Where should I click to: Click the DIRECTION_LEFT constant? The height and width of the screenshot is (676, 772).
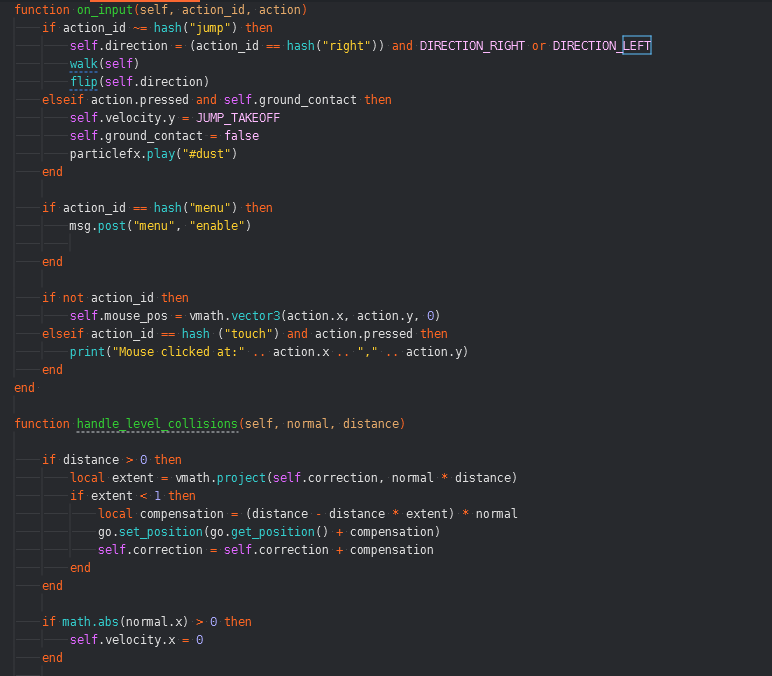602,46
